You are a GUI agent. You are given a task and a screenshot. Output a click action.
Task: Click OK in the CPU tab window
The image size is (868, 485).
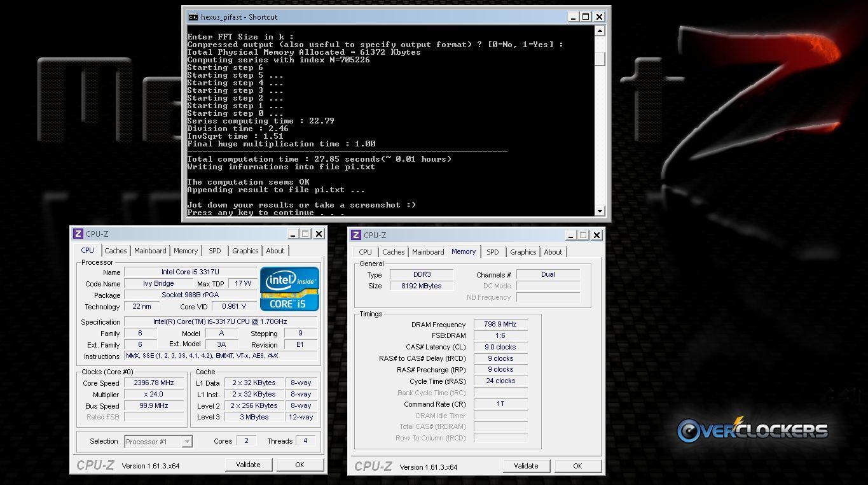(300, 465)
